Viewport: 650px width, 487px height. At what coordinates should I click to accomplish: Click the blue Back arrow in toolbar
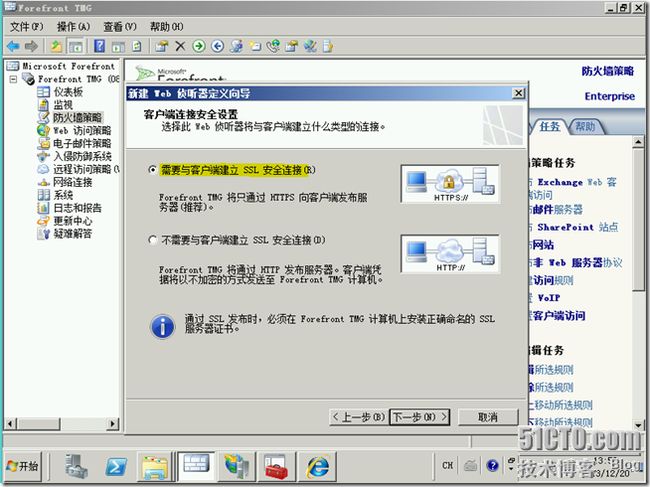pos(13,46)
